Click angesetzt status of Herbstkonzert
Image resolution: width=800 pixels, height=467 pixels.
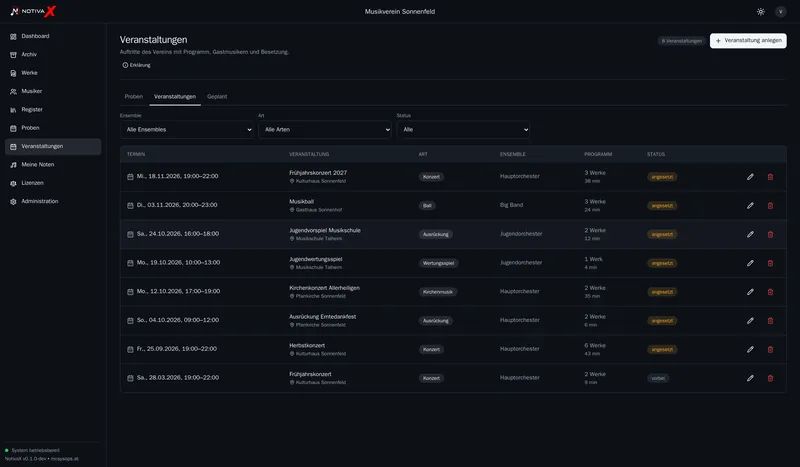[x=662, y=350]
